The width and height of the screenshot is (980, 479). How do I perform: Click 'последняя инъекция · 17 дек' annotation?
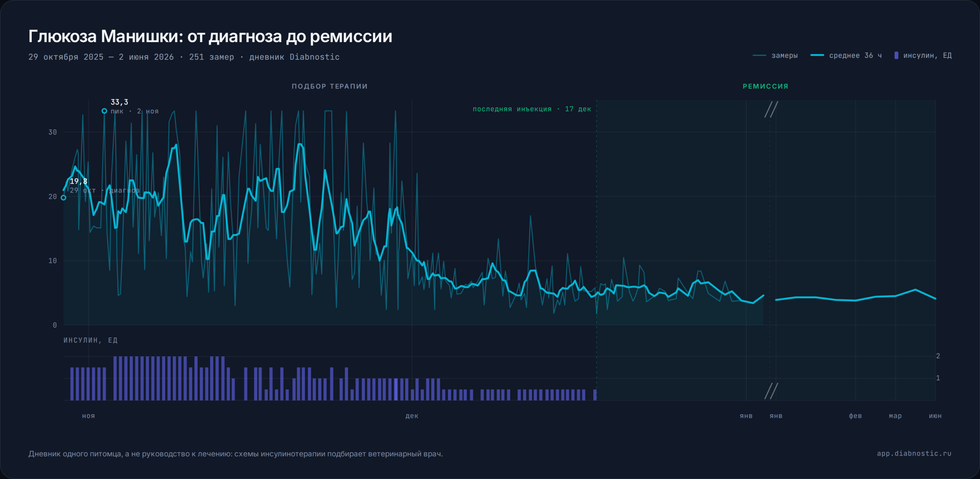[x=532, y=109]
